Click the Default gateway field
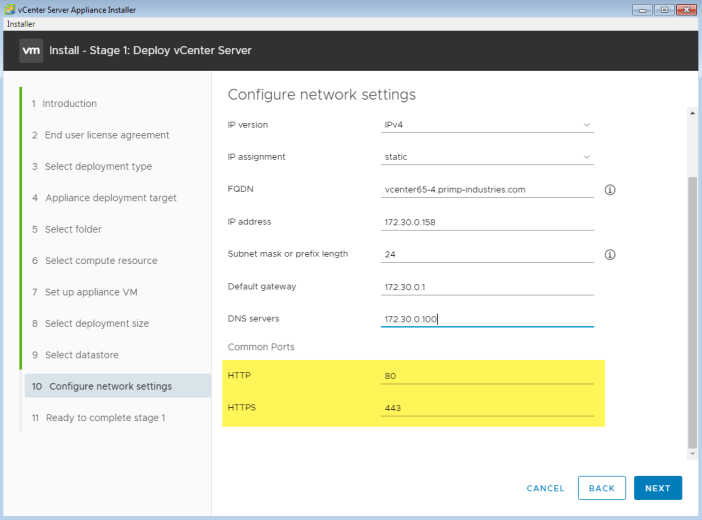 487,287
